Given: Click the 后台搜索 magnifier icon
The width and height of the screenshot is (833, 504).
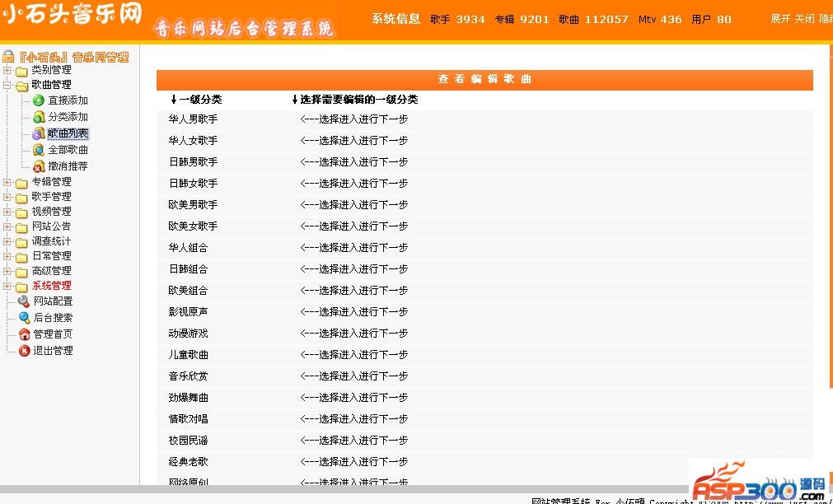Looking at the screenshot, I should [24, 318].
